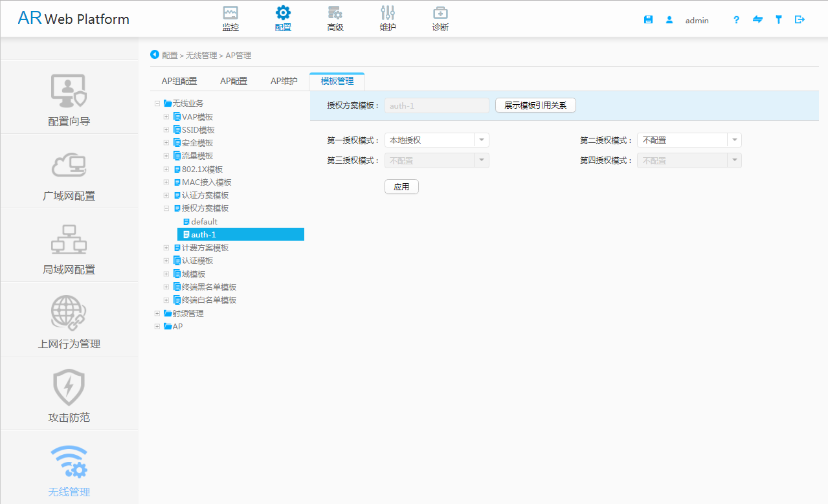Click the back arrow beside the breadcrumb
The image size is (828, 504).
pyautogui.click(x=155, y=55)
